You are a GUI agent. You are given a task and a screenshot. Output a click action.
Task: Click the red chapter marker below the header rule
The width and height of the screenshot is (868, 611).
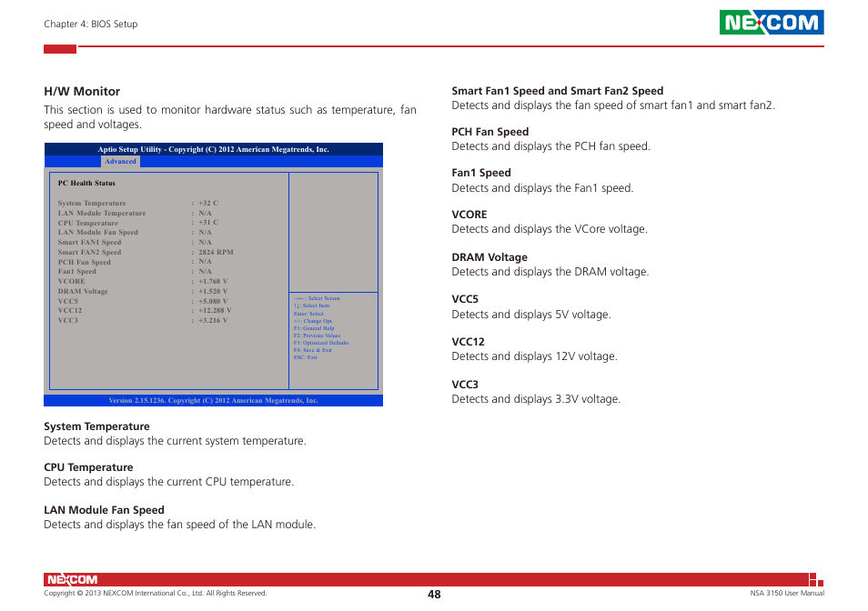[x=59, y=48]
